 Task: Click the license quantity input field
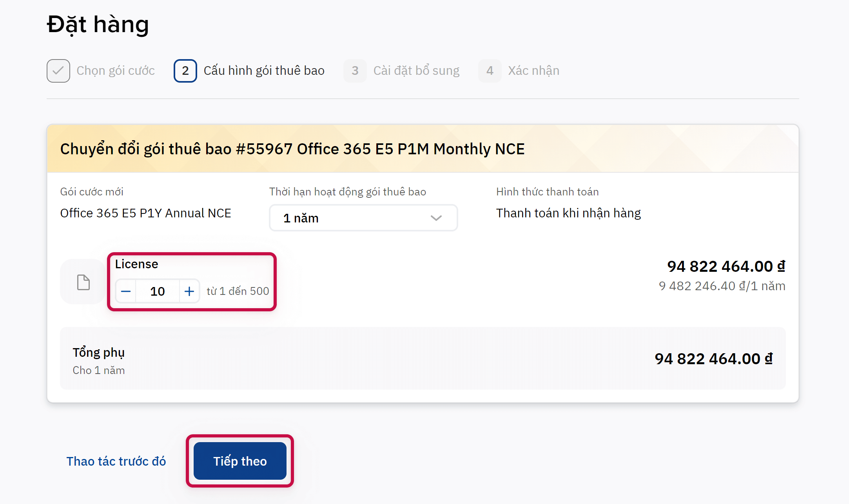[158, 291]
